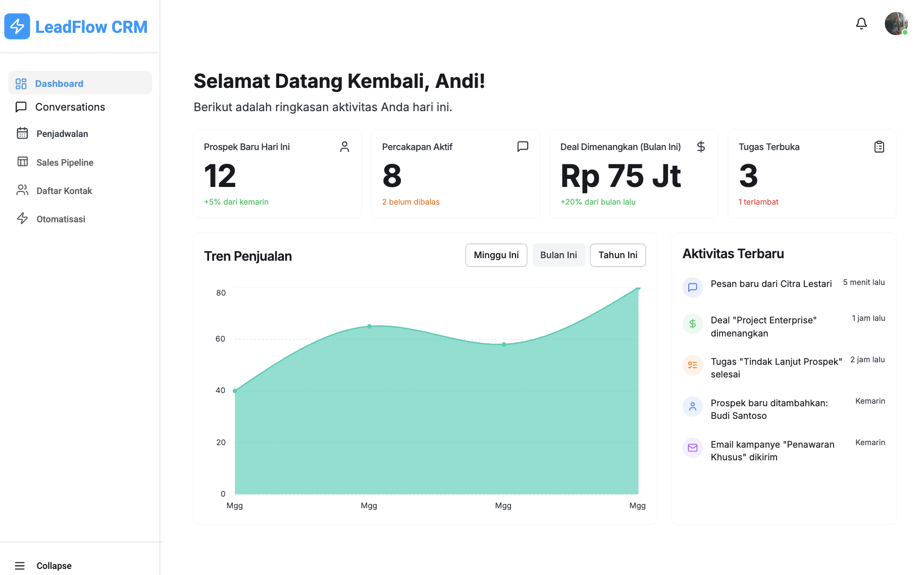Click the Tren Penjualan chart title

point(248,256)
